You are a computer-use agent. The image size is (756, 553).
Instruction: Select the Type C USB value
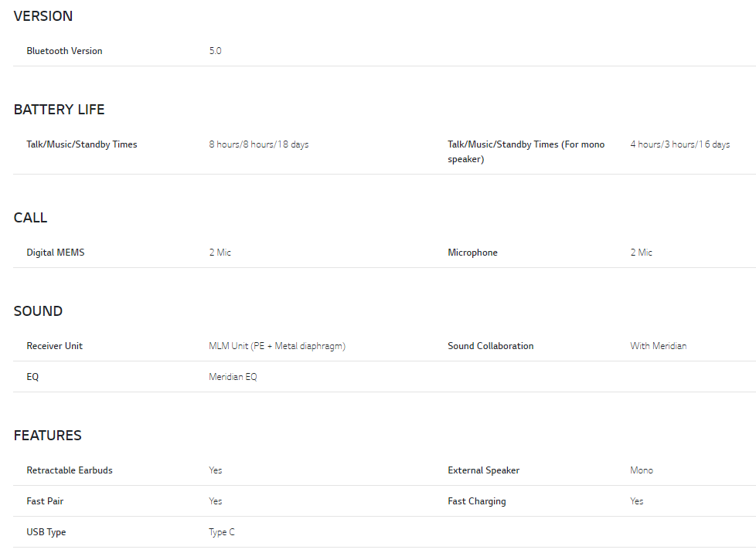[x=222, y=532]
